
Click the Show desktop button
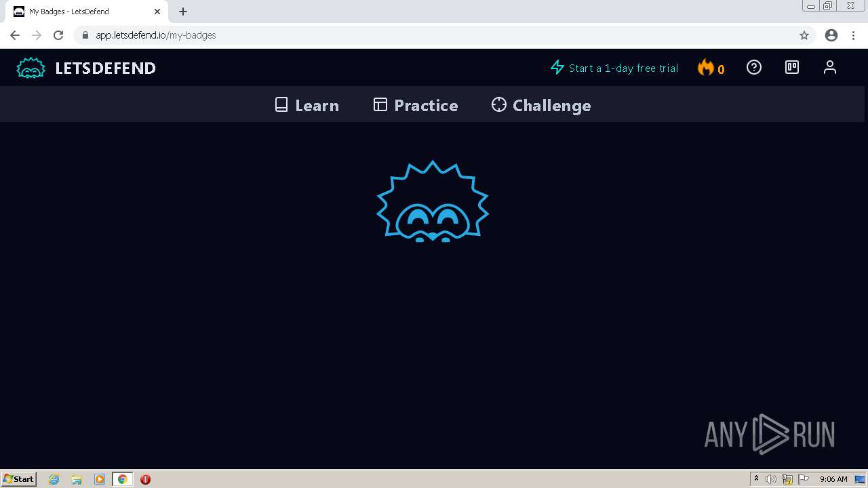tap(861, 479)
